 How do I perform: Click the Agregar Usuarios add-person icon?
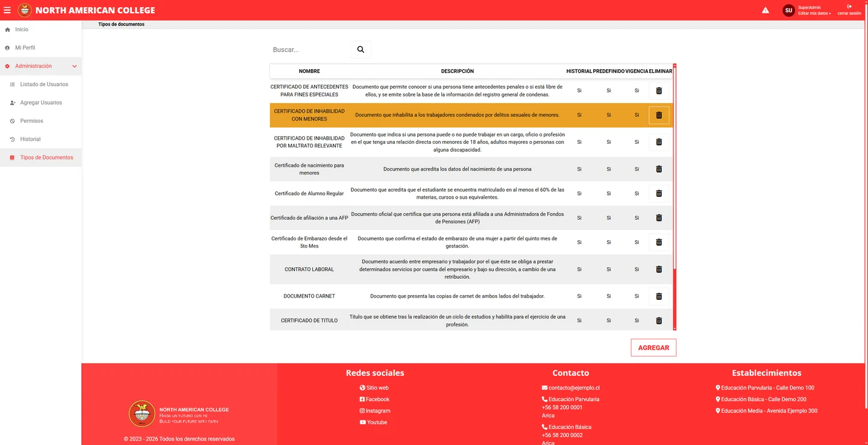pyautogui.click(x=13, y=103)
